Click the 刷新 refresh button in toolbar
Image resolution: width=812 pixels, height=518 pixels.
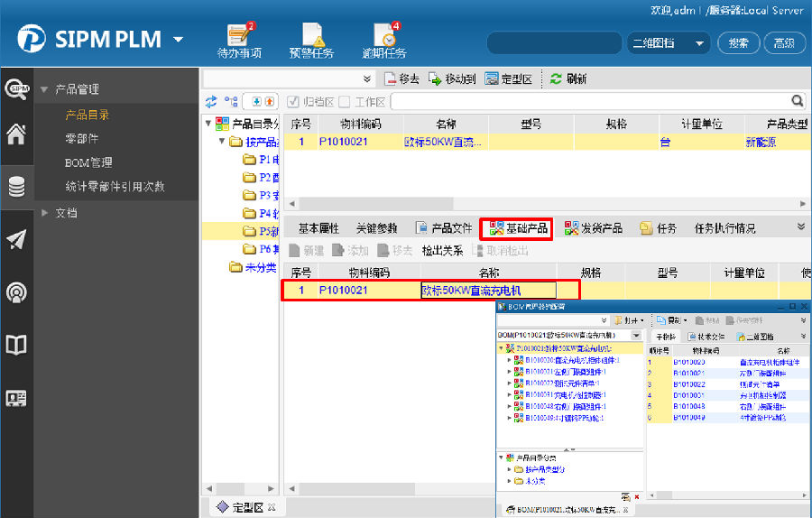click(x=568, y=79)
